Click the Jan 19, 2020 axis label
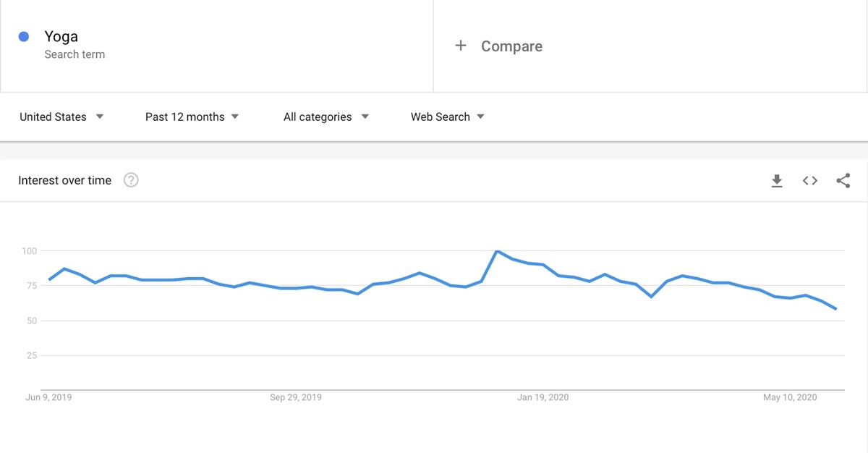 pos(543,397)
